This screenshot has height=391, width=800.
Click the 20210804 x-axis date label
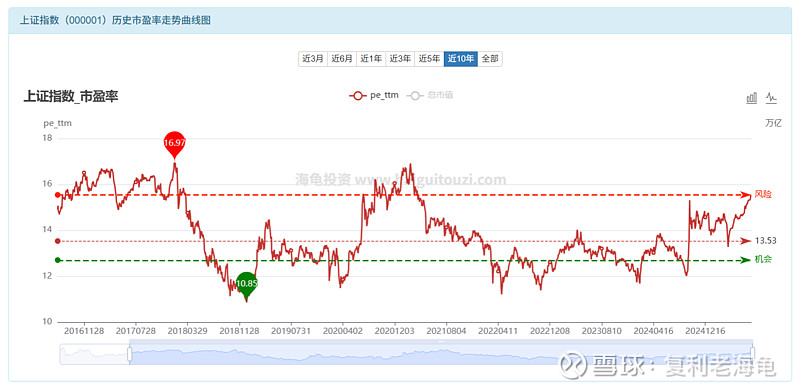[x=446, y=331]
